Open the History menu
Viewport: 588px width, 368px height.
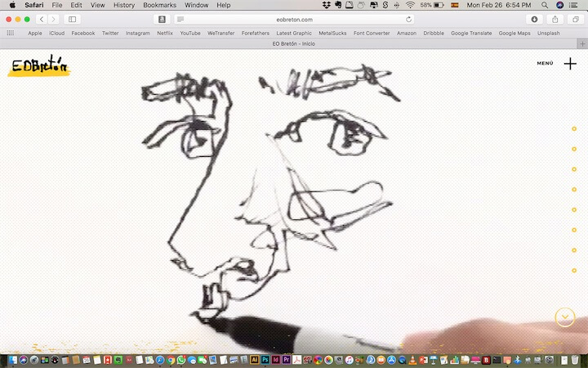(124, 5)
